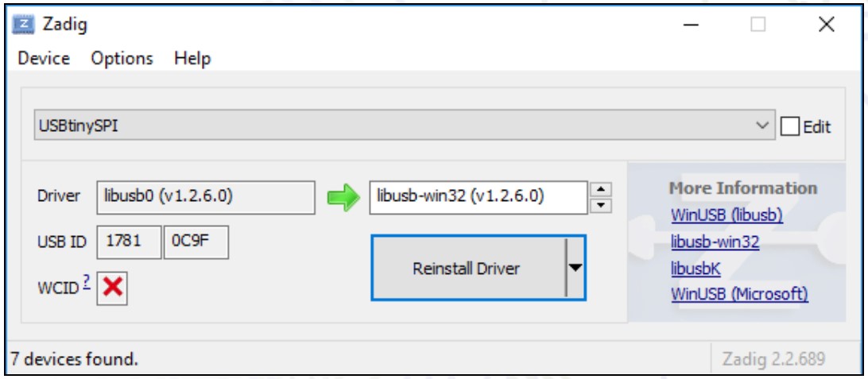
Task: Open the WinUSB (libusb) link
Action: (x=727, y=215)
